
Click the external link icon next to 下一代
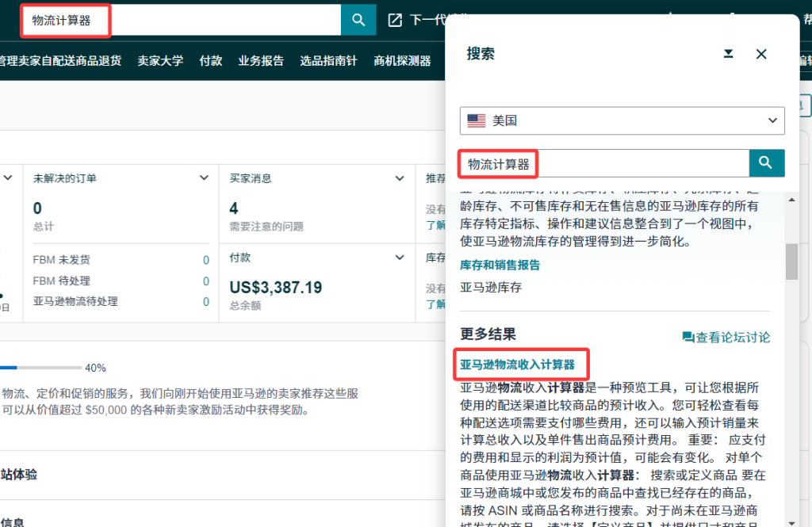[x=394, y=20]
